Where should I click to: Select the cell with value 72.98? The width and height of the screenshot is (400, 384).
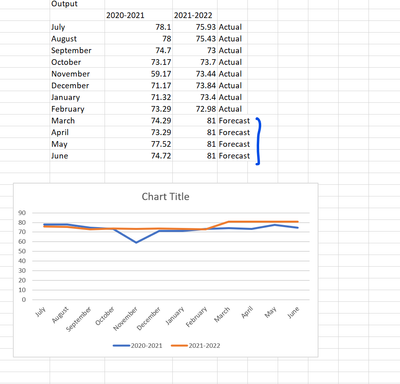click(x=195, y=109)
